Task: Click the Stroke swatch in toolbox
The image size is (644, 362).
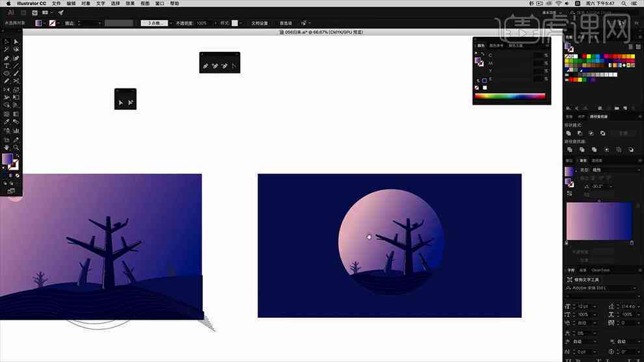Action: click(14, 165)
